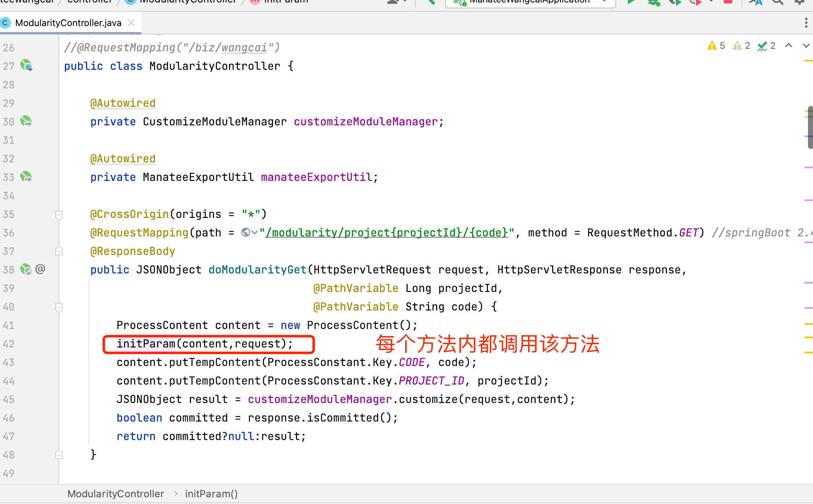813x504 pixels.
Task: Collapse method body fold marker at line 40
Action: click(59, 307)
